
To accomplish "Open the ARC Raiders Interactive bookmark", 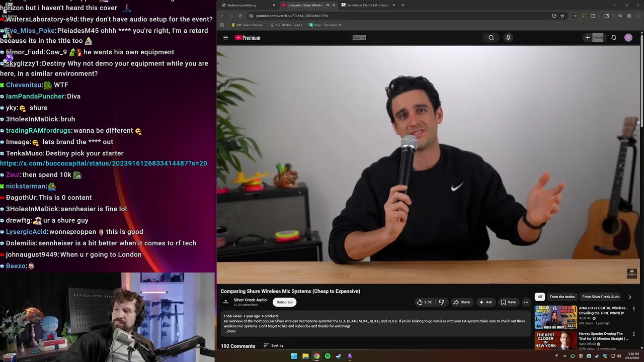I will click(x=248, y=25).
